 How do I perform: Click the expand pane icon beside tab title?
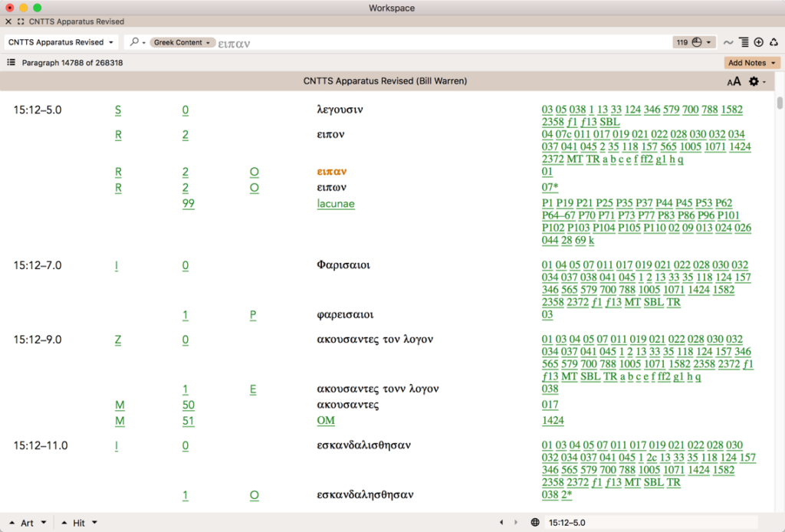[20, 21]
